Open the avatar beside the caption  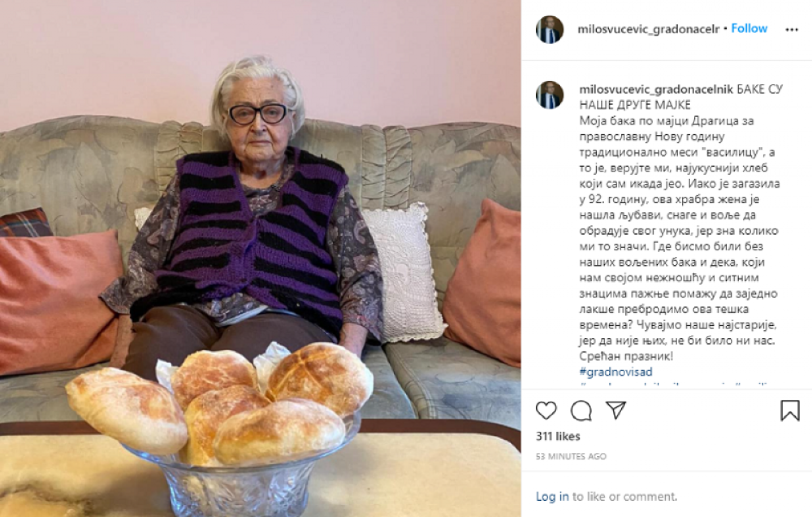[550, 95]
